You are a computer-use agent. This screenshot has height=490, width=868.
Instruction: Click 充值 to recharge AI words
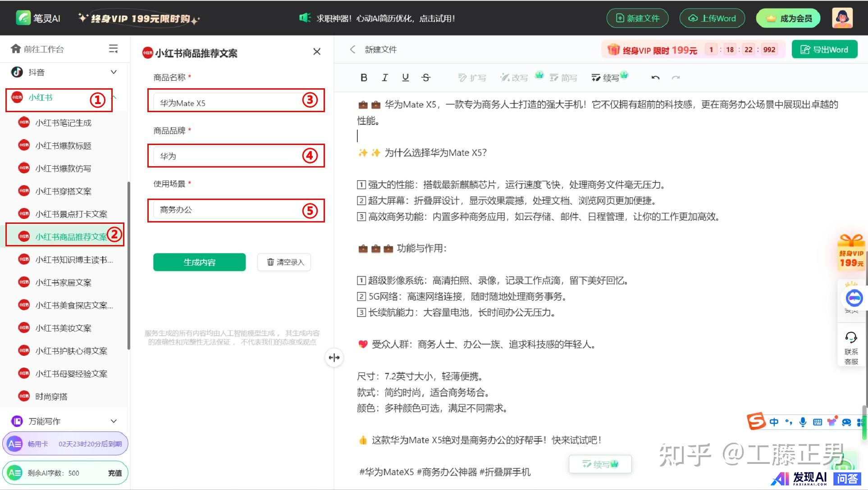pyautogui.click(x=115, y=473)
